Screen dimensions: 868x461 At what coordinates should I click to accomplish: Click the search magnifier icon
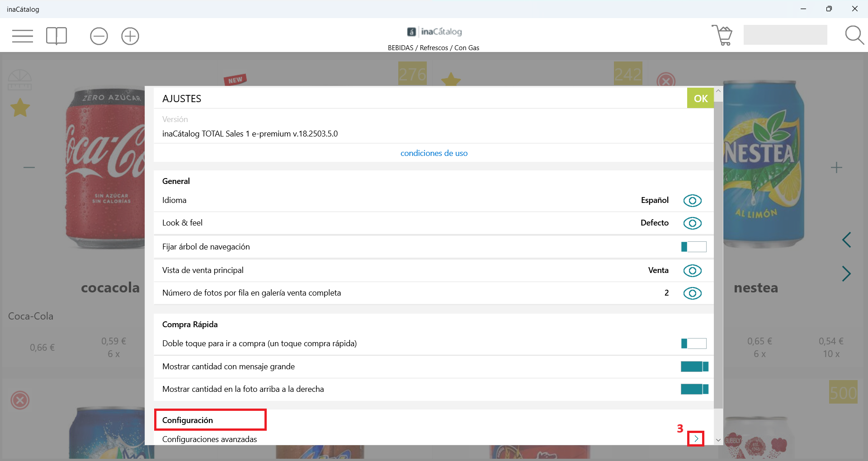point(854,35)
